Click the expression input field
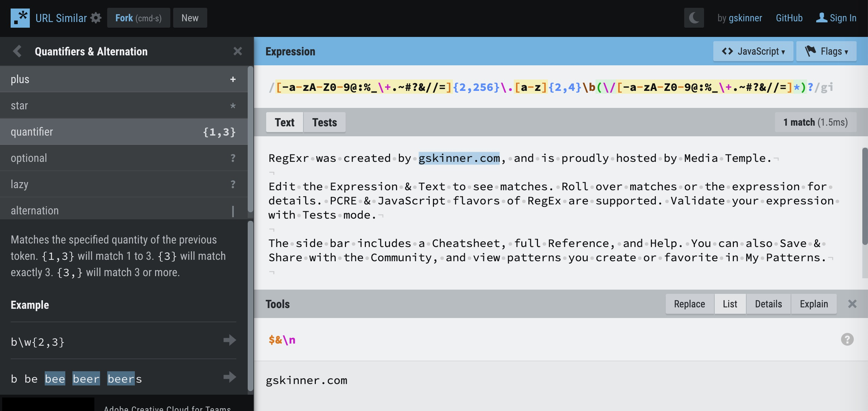 554,86
